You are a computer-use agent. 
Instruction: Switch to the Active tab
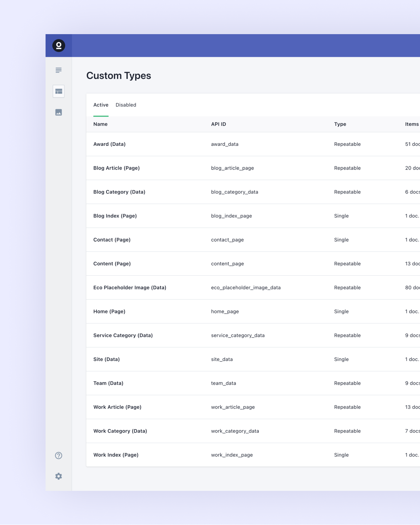pyautogui.click(x=101, y=105)
